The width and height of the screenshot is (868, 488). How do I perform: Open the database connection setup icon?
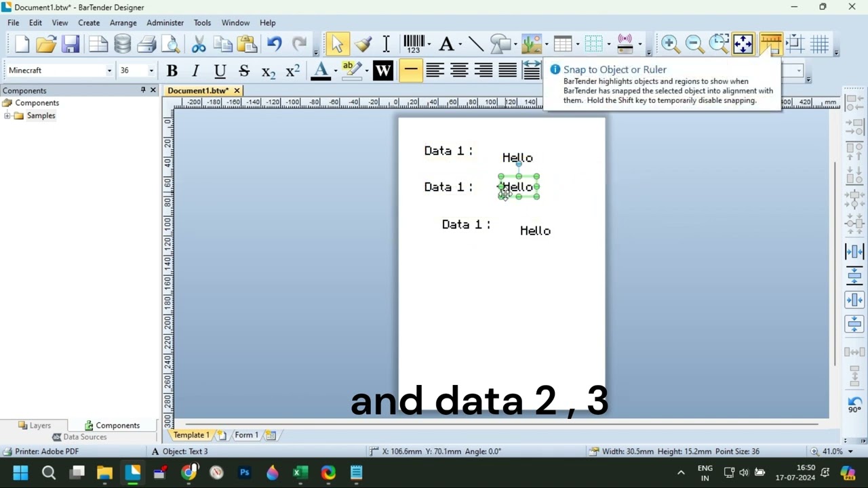[123, 44]
